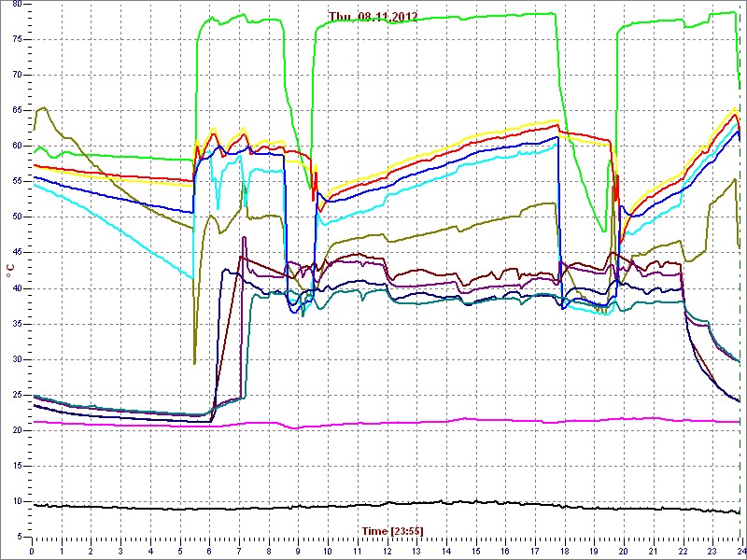Pick the hour 0 label on time axis

click(x=32, y=551)
